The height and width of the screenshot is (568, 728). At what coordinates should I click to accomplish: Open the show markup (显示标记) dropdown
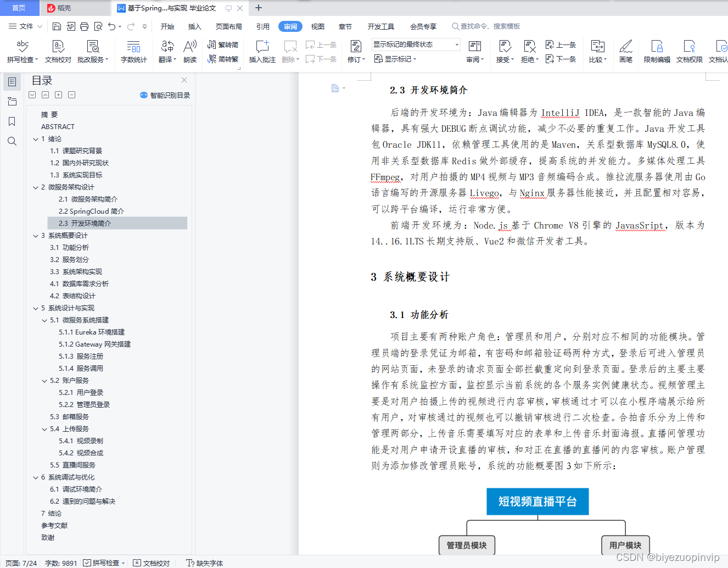pos(395,59)
